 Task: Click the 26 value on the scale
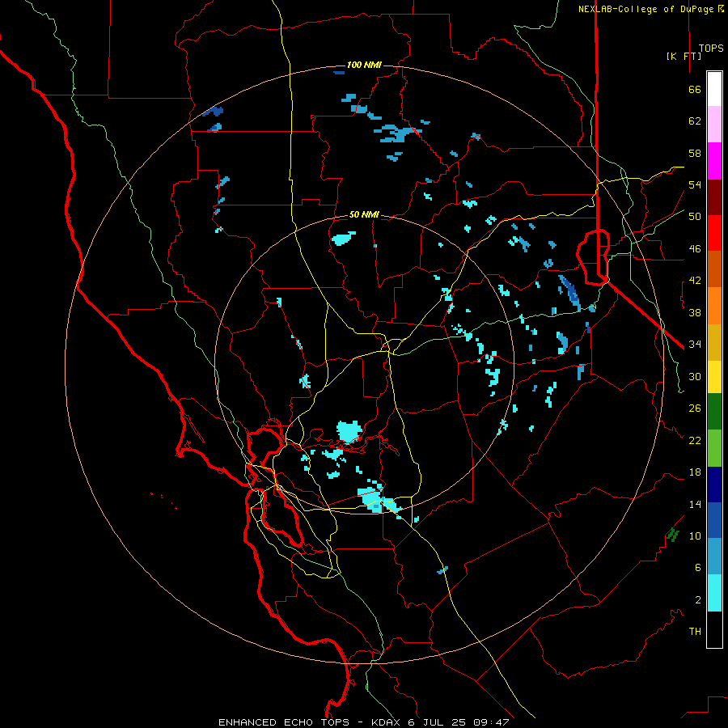click(695, 408)
